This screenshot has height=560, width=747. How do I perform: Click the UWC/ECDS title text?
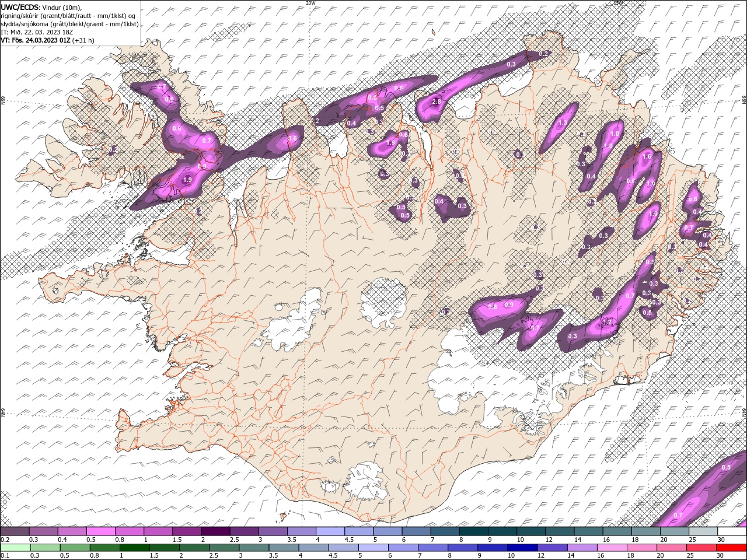coord(20,7)
